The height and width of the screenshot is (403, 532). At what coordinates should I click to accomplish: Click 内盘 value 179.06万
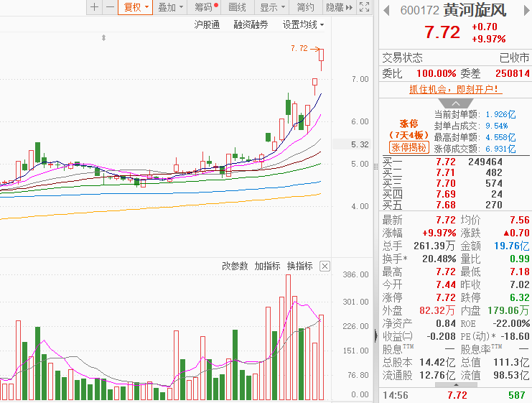[508, 310]
